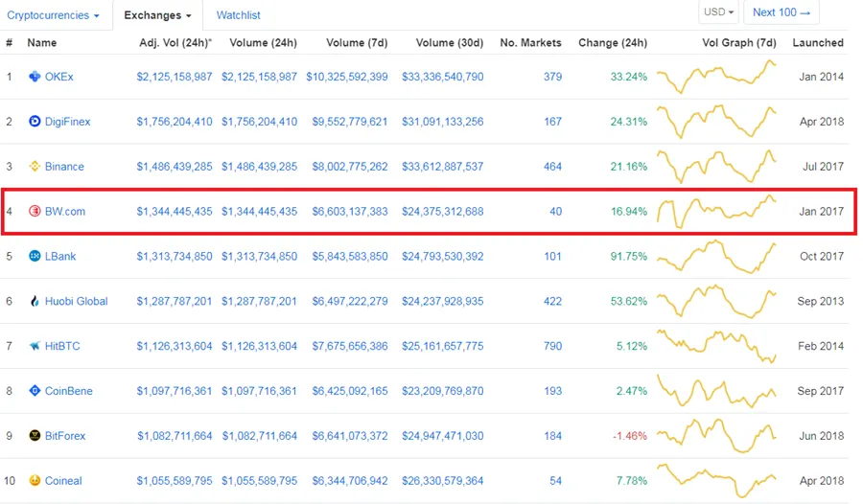Screen dimensions: 863x504
Task: Click Coineal 30d volume $26,330,579,364
Action: pyautogui.click(x=442, y=480)
